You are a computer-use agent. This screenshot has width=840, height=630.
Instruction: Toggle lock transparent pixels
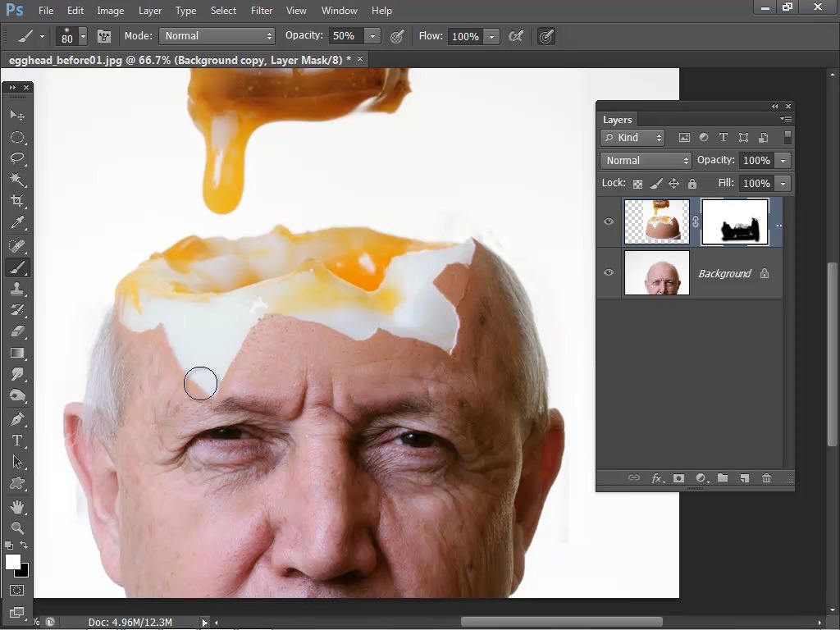click(637, 184)
